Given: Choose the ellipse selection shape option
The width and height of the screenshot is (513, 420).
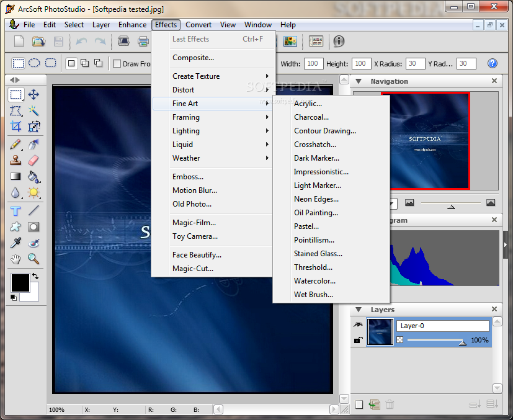Looking at the screenshot, I should tap(34, 63).
